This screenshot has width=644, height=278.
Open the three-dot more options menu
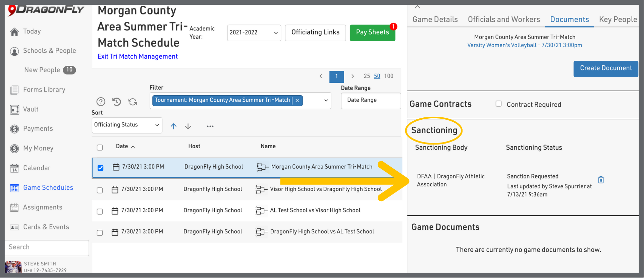click(210, 126)
